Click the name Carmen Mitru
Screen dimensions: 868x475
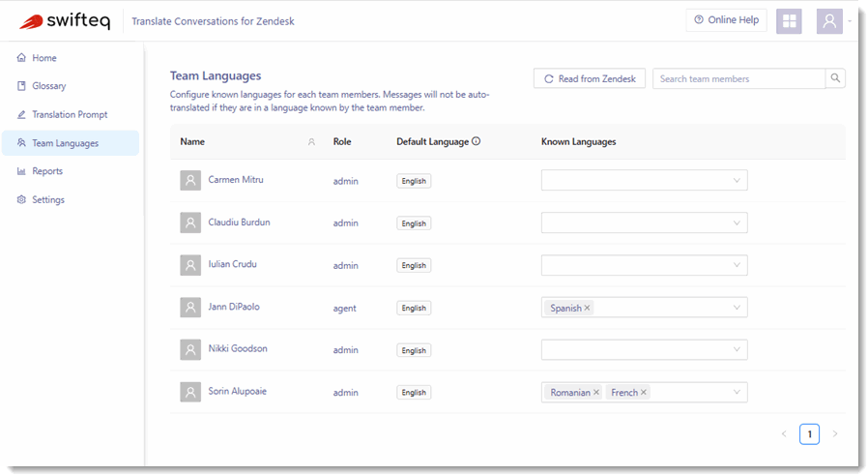point(236,180)
